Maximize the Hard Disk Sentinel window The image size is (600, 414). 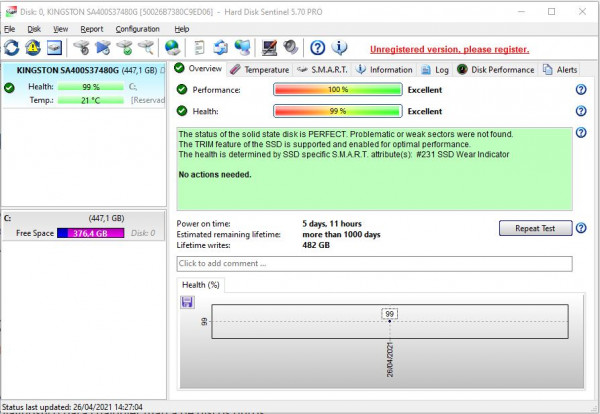point(551,11)
